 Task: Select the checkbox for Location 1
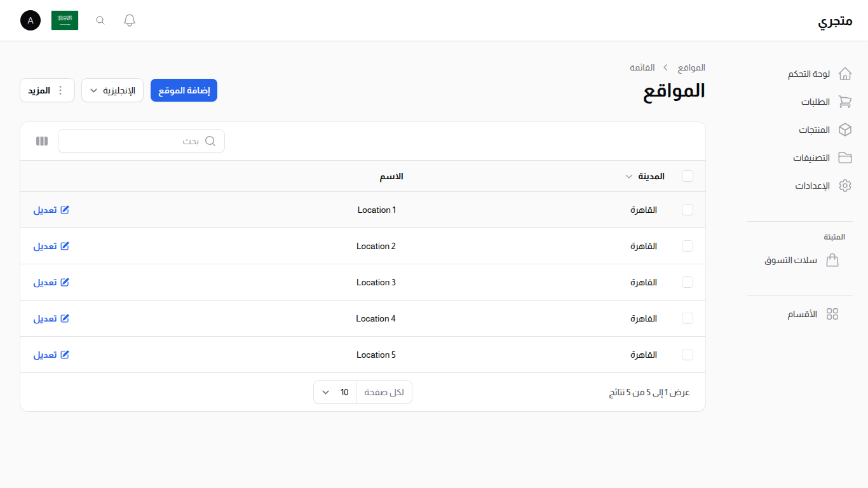pos(688,210)
